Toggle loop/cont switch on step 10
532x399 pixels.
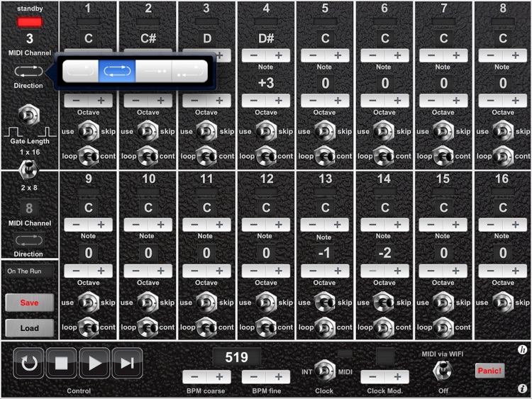pos(148,327)
